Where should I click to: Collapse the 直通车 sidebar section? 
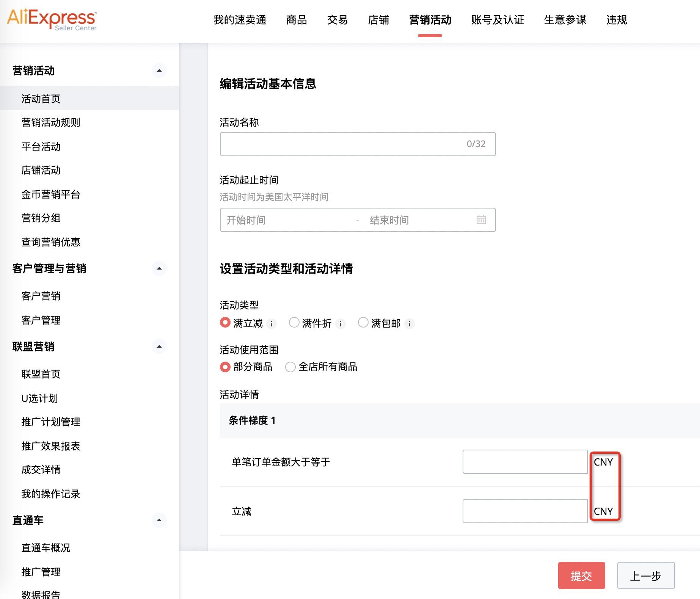(159, 520)
